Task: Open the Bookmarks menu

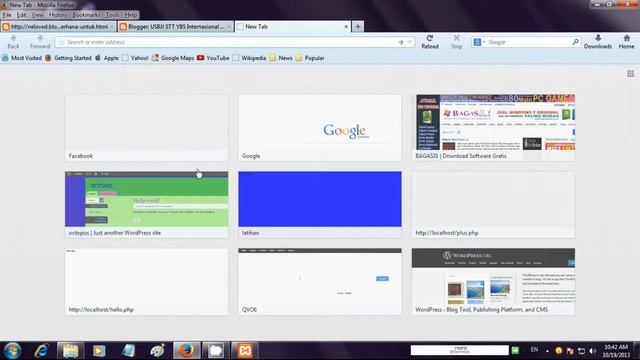Action: point(86,15)
